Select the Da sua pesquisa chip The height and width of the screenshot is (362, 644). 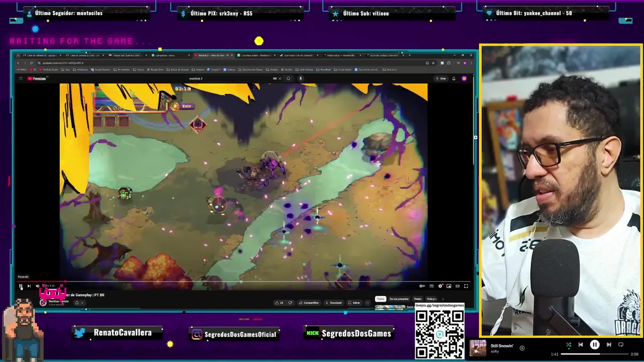(x=399, y=299)
